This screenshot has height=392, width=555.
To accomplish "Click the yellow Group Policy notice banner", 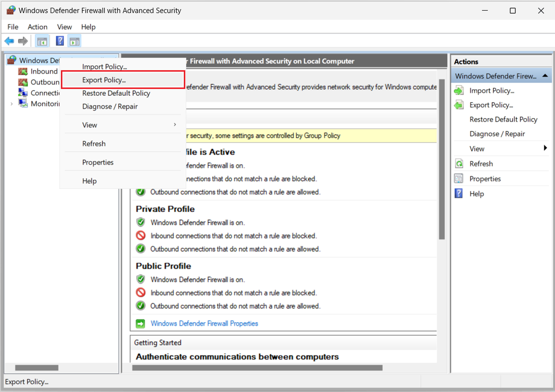I will [x=311, y=136].
